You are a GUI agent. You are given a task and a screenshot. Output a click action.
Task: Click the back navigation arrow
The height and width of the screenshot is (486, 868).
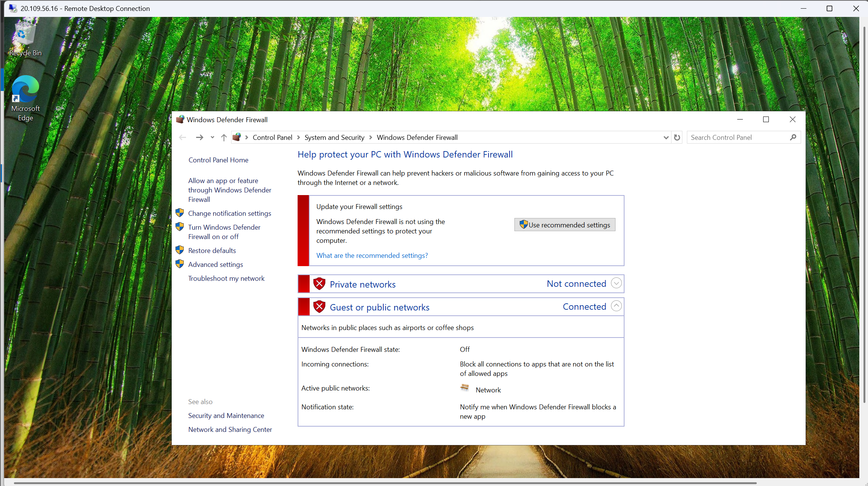click(x=183, y=137)
